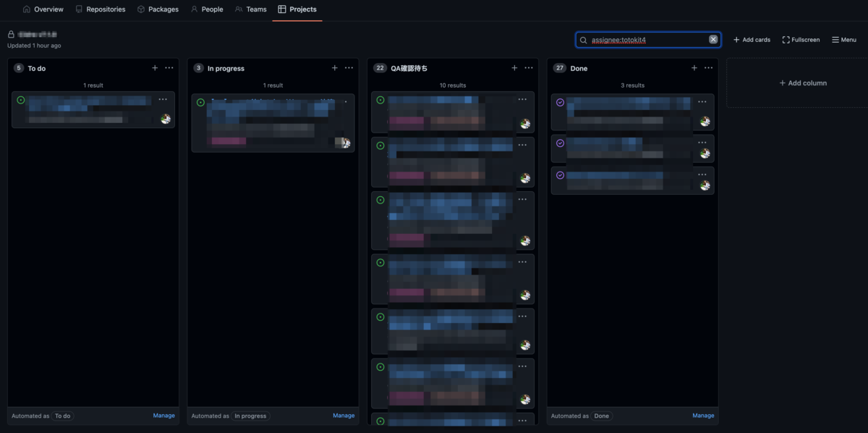Image resolution: width=868 pixels, height=433 pixels.
Task: Select the People tab
Action: click(207, 9)
